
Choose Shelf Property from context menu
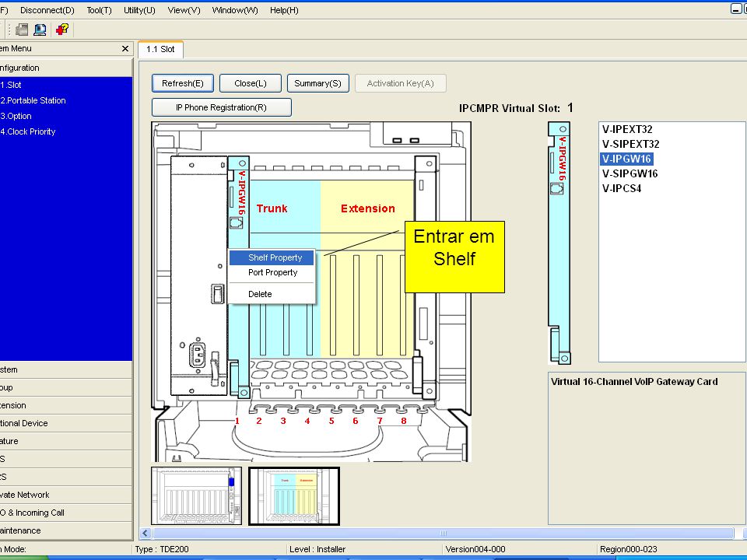click(272, 257)
